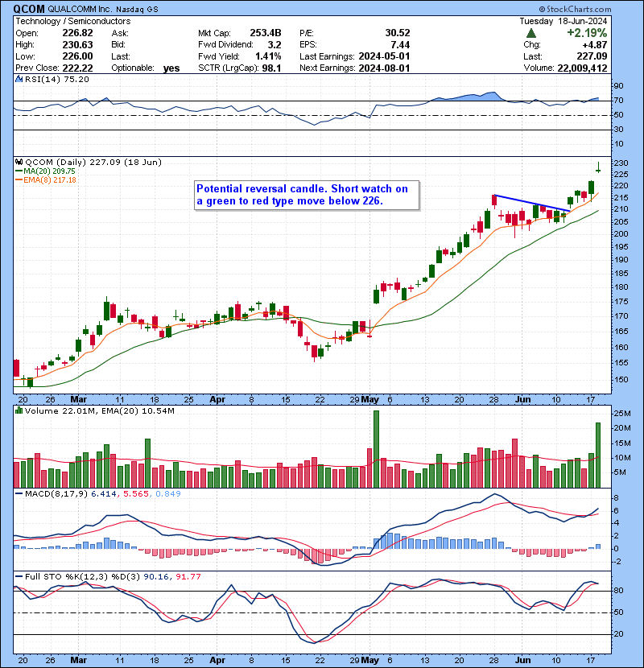Viewport: 644px width, 668px height.
Task: Click the MA(20) 209.75 legend entry
Action: [x=45, y=171]
